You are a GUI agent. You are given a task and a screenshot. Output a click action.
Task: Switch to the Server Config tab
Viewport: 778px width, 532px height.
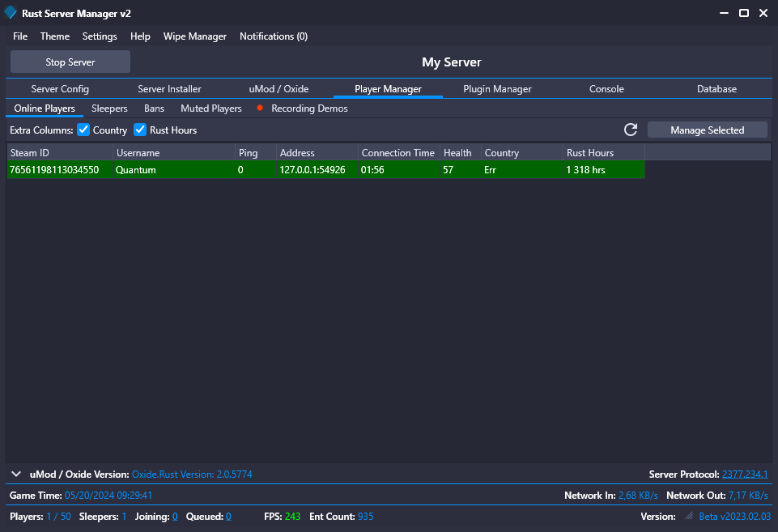point(60,89)
